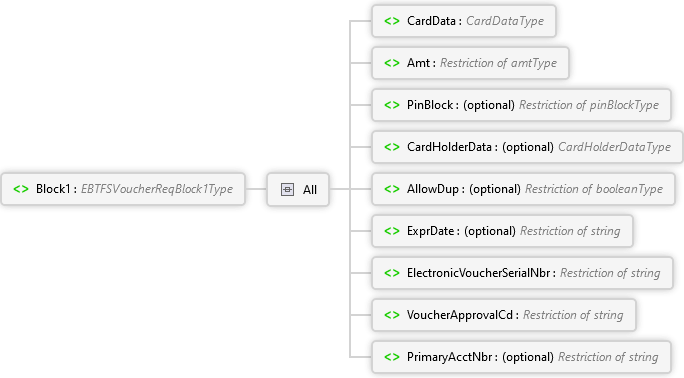Click the element icon beside VoucherApprovalCd
684x378 pixels.
coord(392,315)
